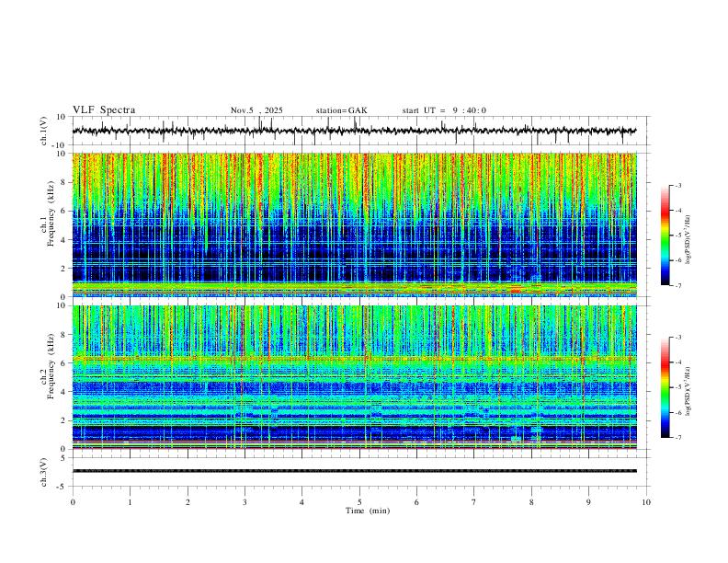Click the ch.1 "Frequency (kHz)" axis label
Screen dimensions: 728x563
tap(51, 214)
